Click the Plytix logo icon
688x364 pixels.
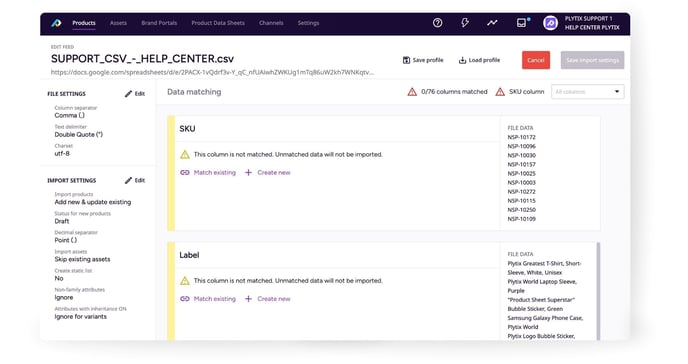point(56,23)
